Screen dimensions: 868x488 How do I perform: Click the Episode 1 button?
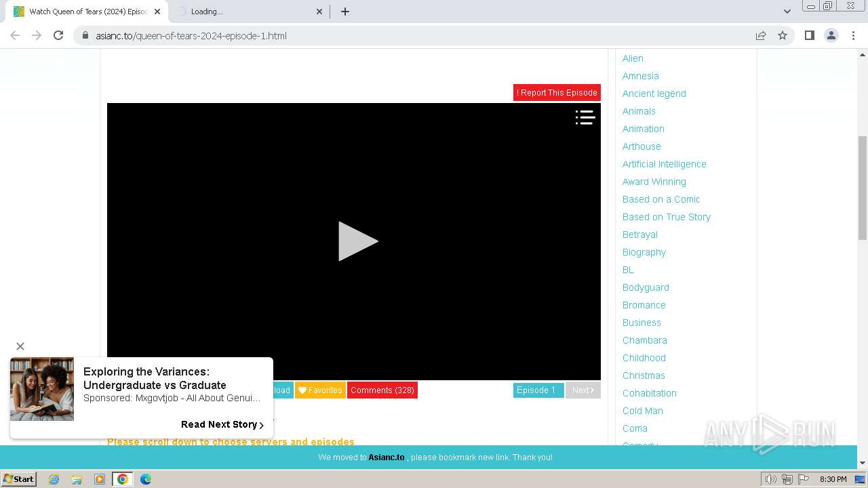point(538,390)
